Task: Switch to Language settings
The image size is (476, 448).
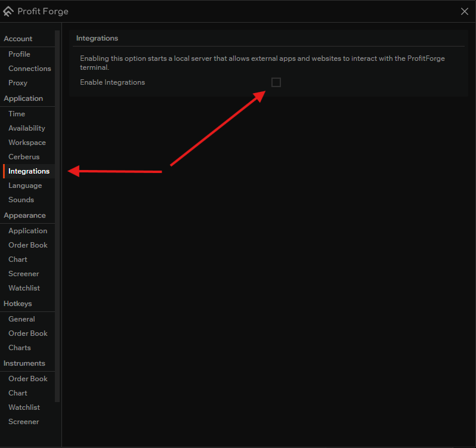Action: pos(25,186)
